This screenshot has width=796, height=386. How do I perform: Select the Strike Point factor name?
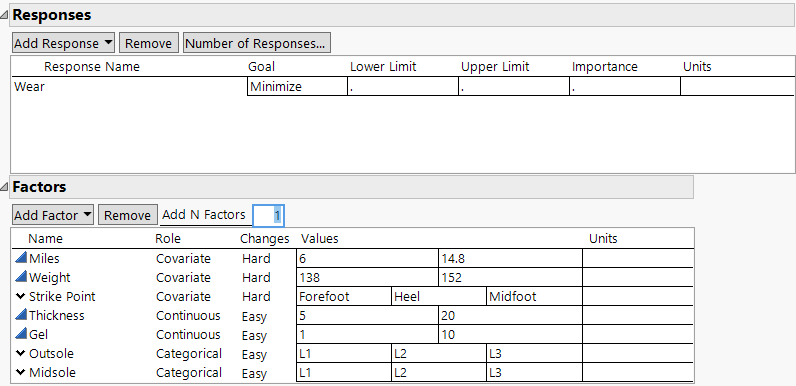coord(62,296)
